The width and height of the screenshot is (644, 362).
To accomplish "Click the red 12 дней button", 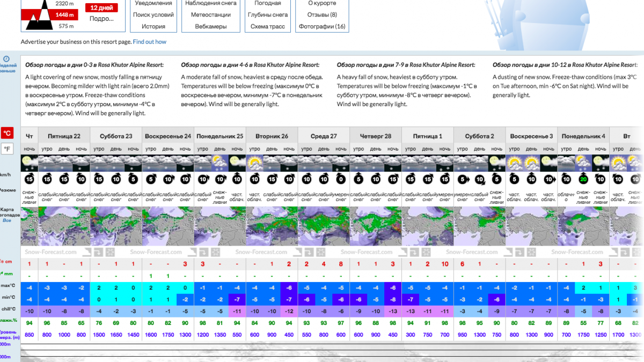I will pos(101,8).
